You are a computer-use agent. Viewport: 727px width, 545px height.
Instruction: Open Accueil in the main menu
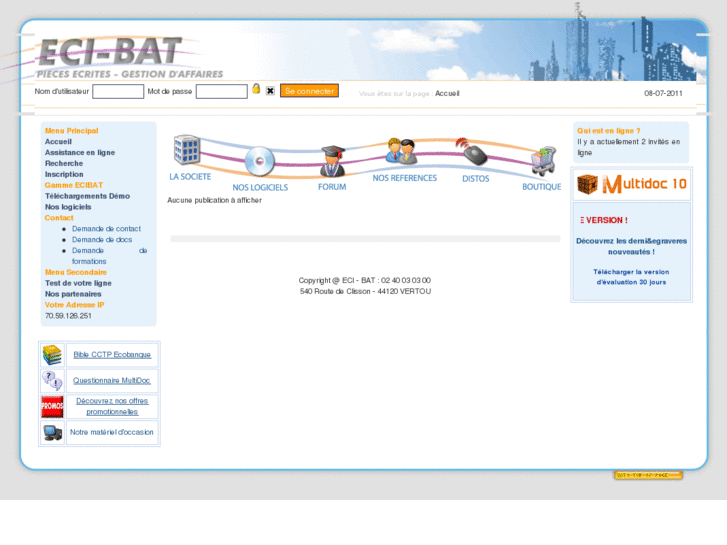coord(58,141)
